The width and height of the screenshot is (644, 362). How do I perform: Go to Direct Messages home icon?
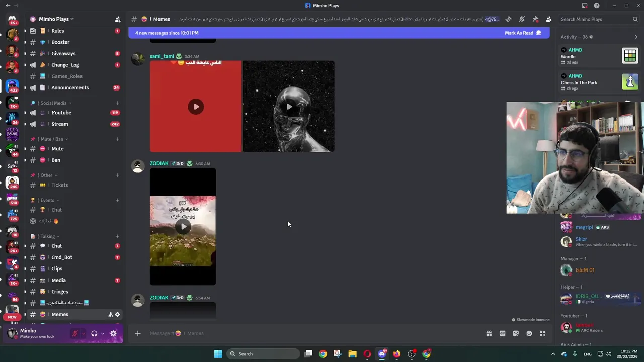click(12, 19)
